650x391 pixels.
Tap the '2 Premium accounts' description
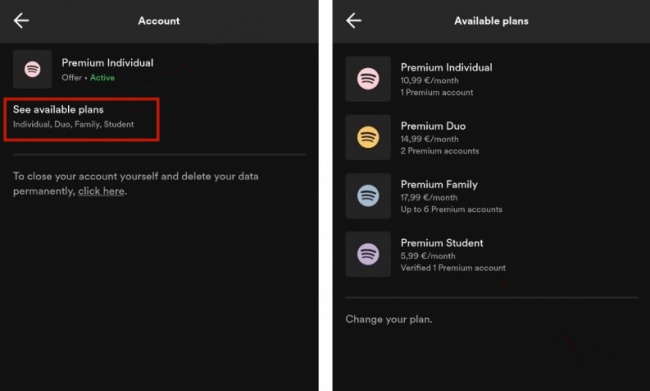[439, 151]
